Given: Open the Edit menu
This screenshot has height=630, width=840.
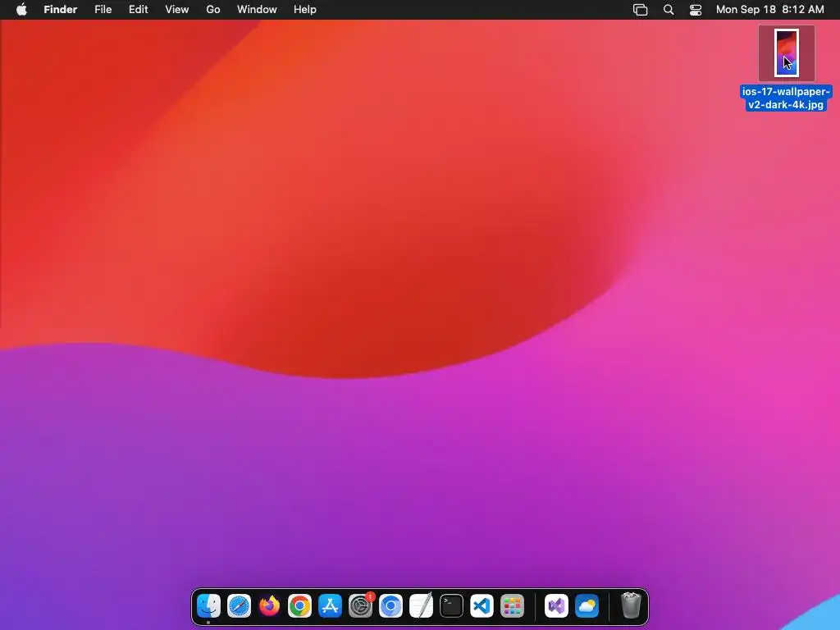Looking at the screenshot, I should [138, 10].
